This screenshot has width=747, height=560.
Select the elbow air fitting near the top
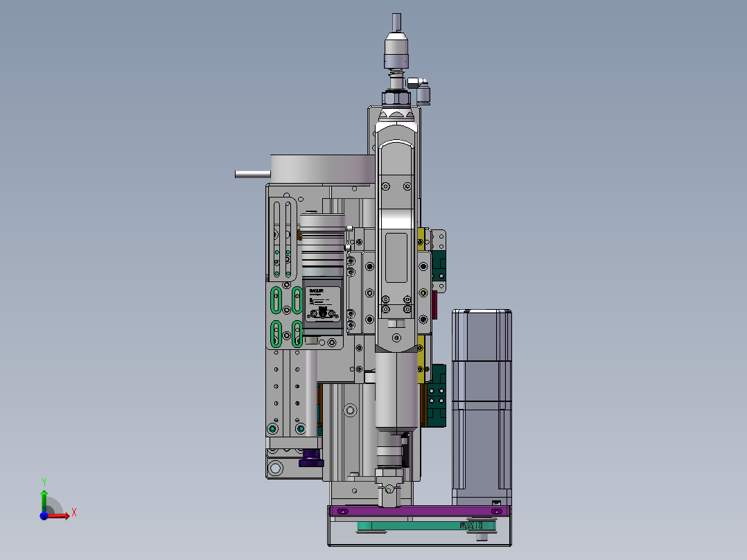click(420, 91)
